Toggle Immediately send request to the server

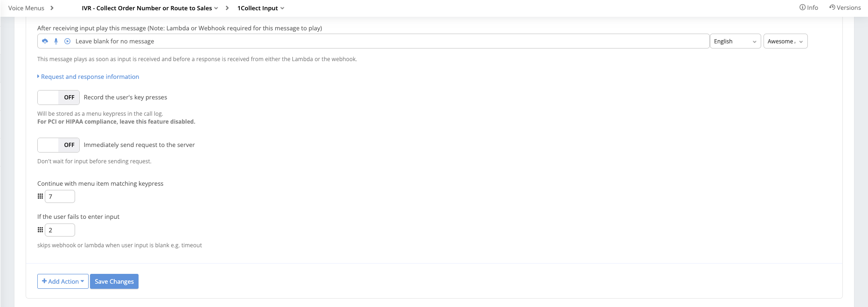(x=58, y=145)
